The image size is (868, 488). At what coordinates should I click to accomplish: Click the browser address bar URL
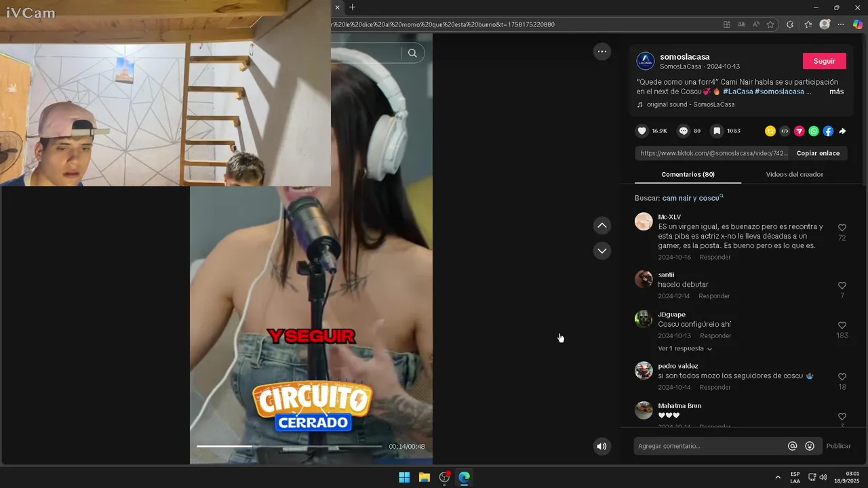[442, 24]
